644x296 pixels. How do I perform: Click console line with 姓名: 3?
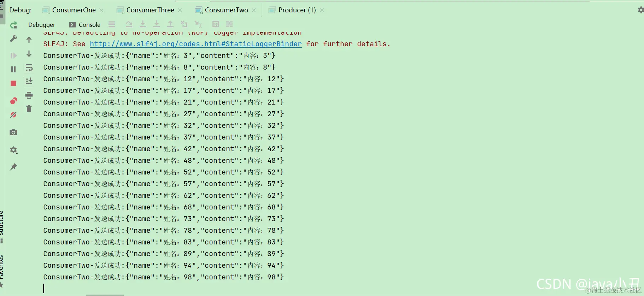(x=159, y=55)
